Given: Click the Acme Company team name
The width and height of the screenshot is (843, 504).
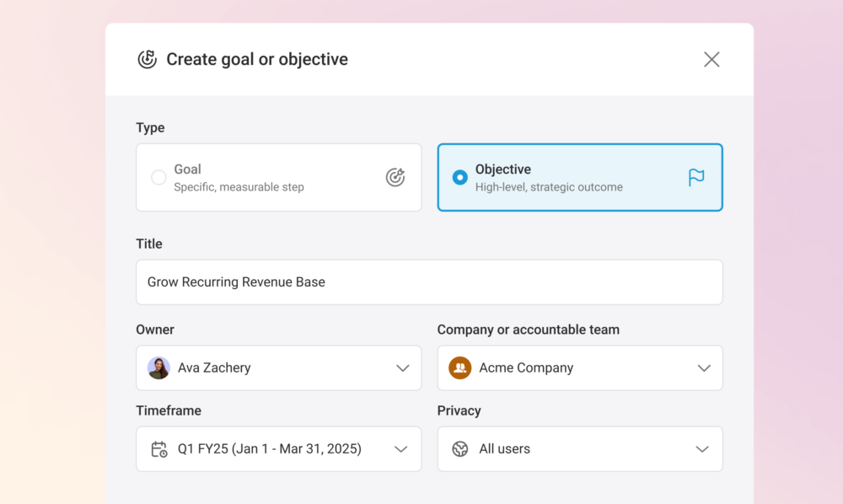Looking at the screenshot, I should (x=526, y=368).
